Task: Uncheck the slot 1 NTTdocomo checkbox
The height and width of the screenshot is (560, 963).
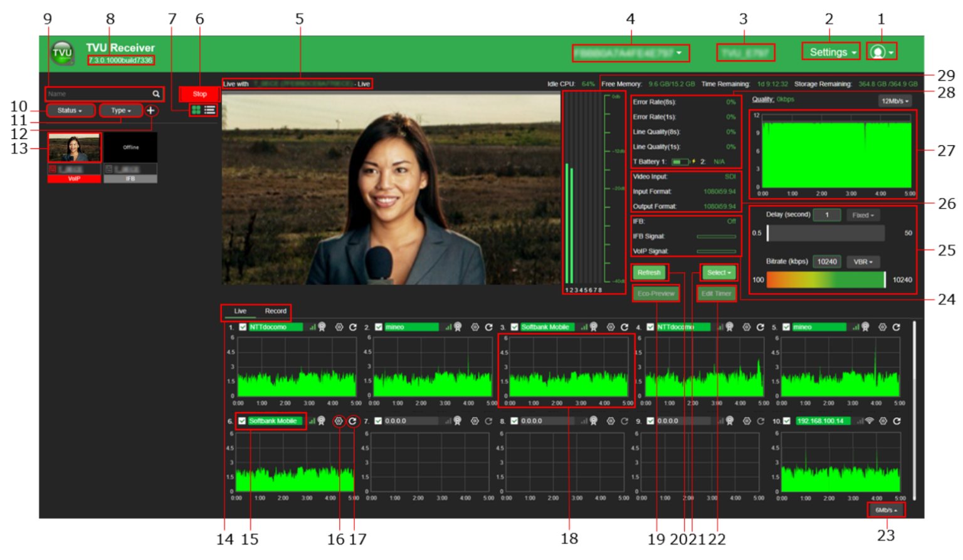Action: click(x=243, y=327)
